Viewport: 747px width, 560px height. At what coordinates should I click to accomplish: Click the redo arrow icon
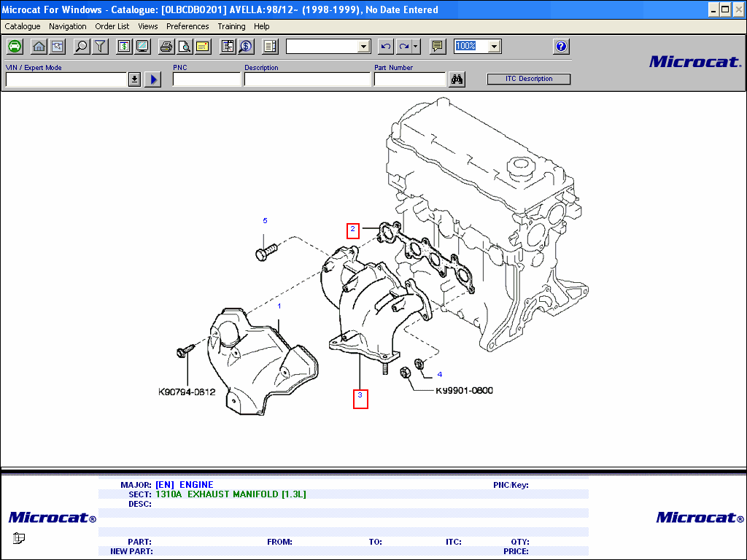404,46
